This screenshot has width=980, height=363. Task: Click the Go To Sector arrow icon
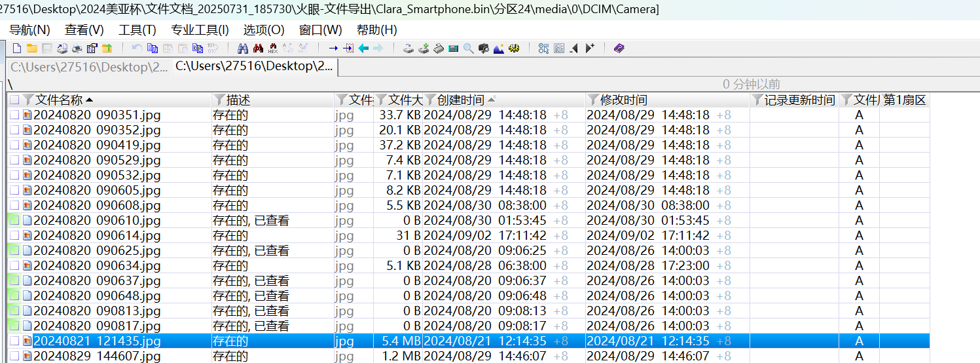tap(348, 48)
